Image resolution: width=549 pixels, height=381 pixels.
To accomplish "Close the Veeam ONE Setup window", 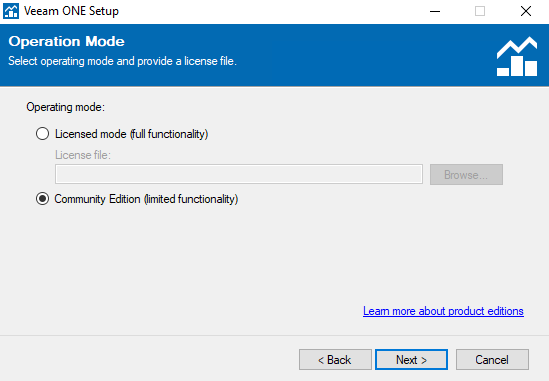I will pyautogui.click(x=526, y=11).
